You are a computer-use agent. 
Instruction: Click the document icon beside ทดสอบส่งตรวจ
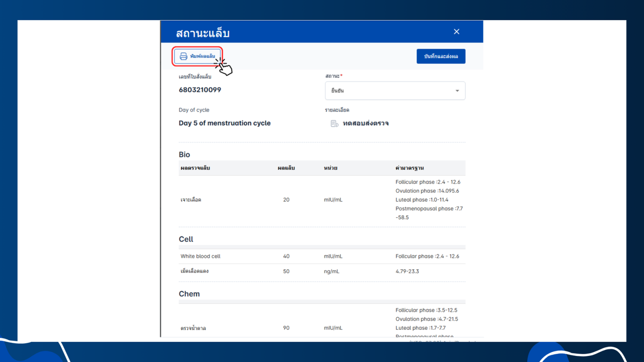pos(334,123)
